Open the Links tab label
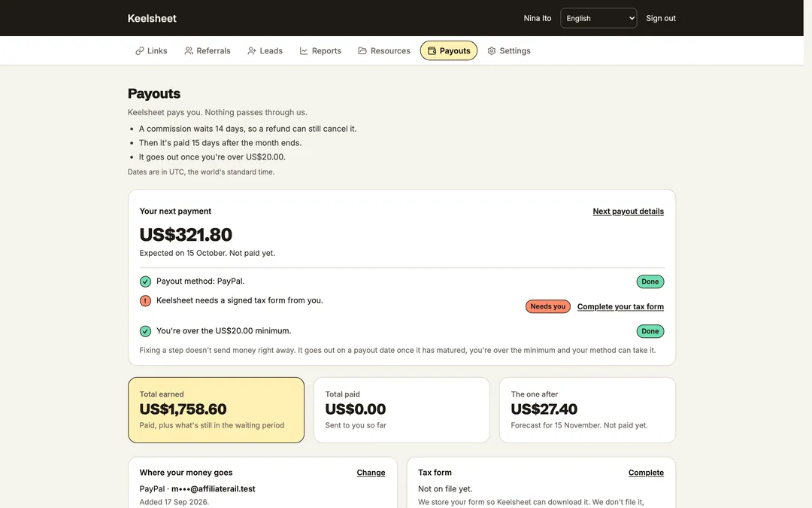 click(x=157, y=51)
